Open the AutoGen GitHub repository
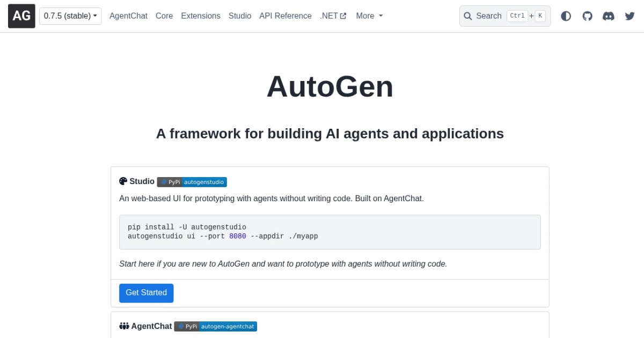 [x=587, y=16]
